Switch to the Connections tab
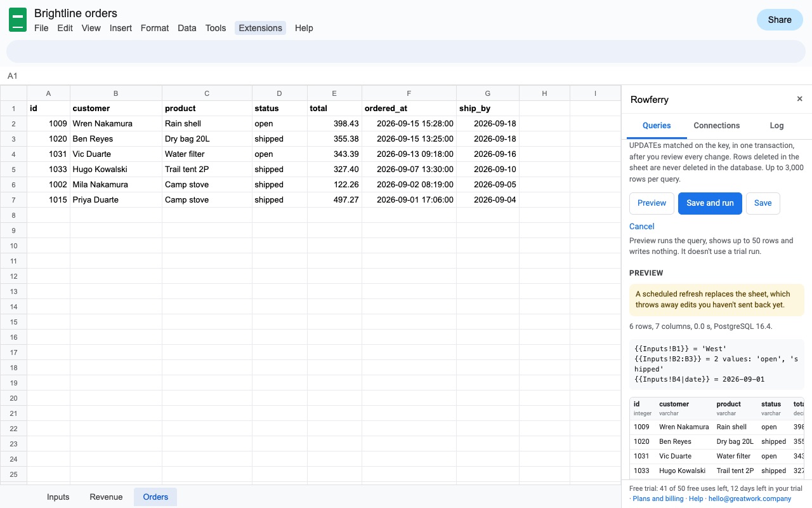This screenshot has width=812, height=508. point(717,126)
